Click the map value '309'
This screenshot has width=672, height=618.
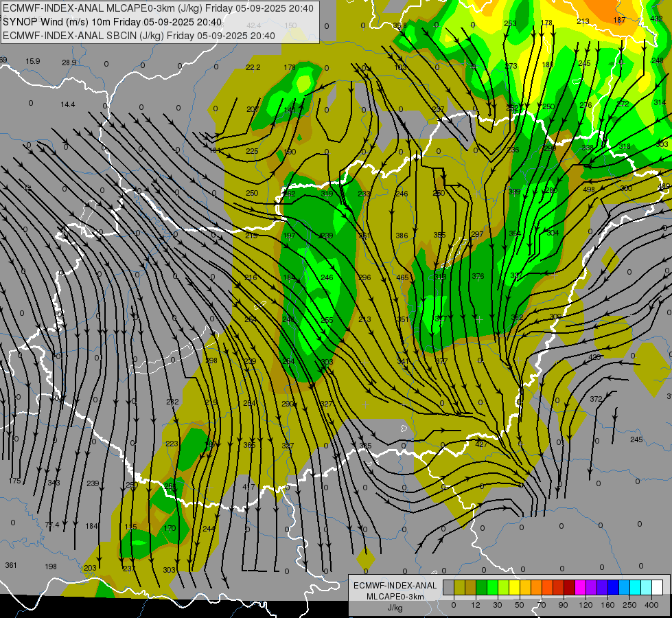tap(555, 317)
